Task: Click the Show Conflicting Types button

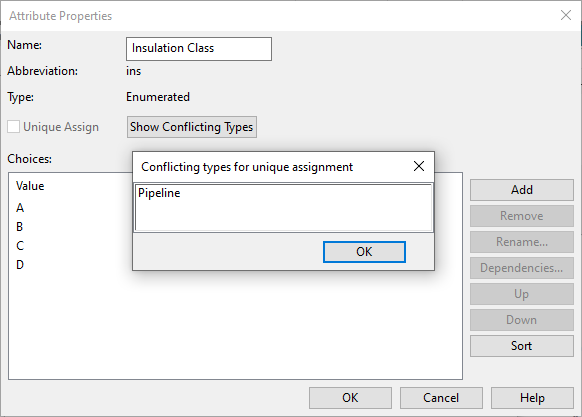Action: (x=192, y=127)
